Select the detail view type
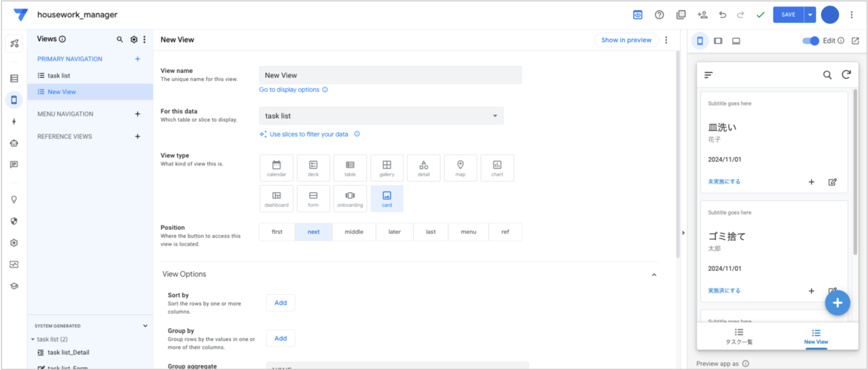Screen dimensions: 868x370 coord(424,168)
